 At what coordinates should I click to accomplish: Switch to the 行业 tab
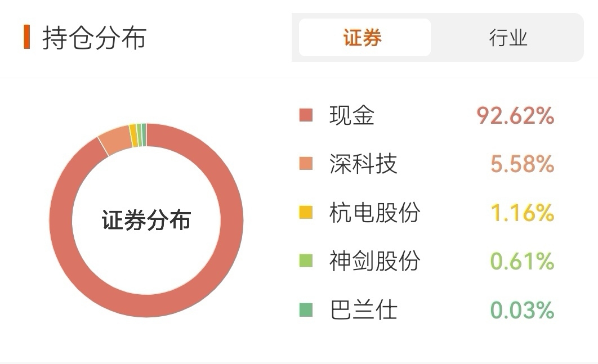pos(508,37)
